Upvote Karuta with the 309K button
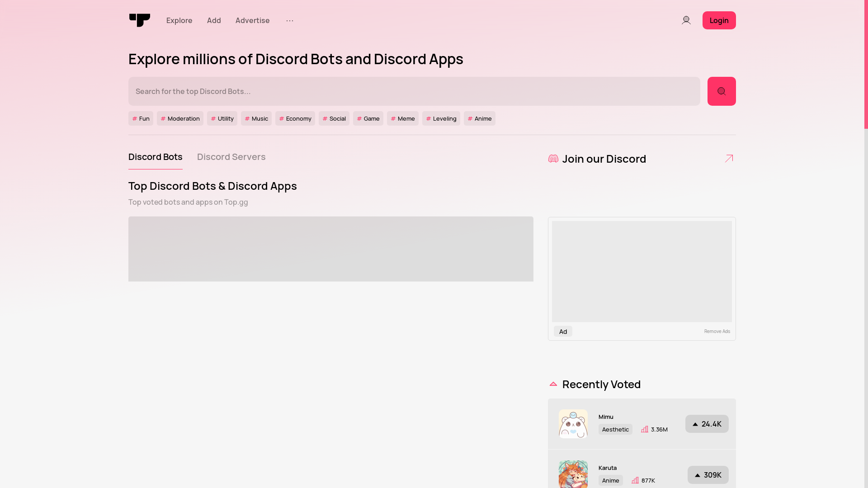This screenshot has width=868, height=488. click(x=708, y=475)
